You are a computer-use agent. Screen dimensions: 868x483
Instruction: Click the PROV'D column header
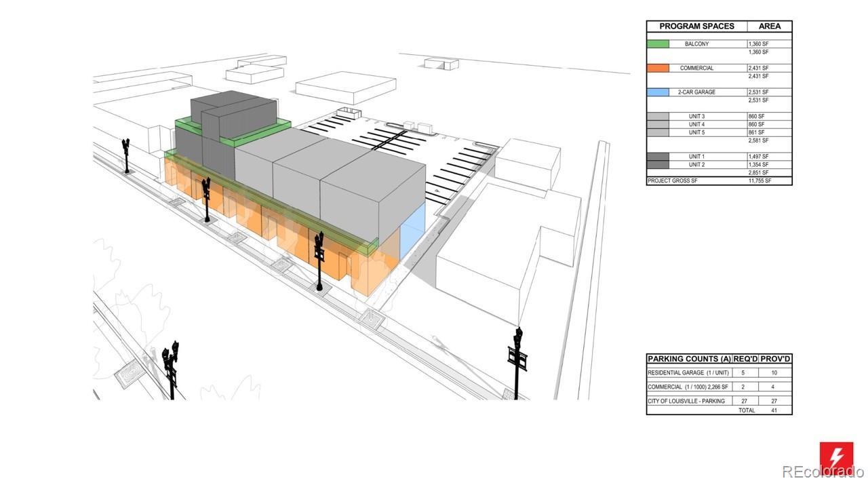[775, 359]
